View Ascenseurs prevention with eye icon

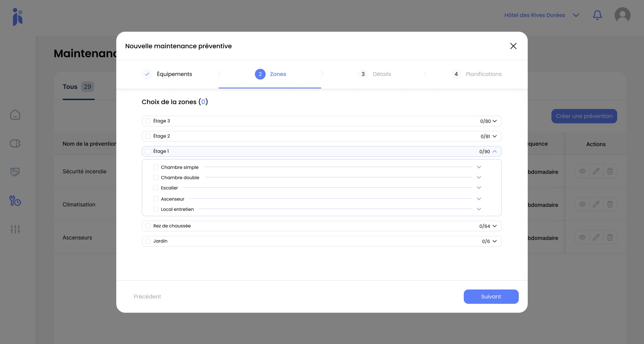pyautogui.click(x=582, y=237)
